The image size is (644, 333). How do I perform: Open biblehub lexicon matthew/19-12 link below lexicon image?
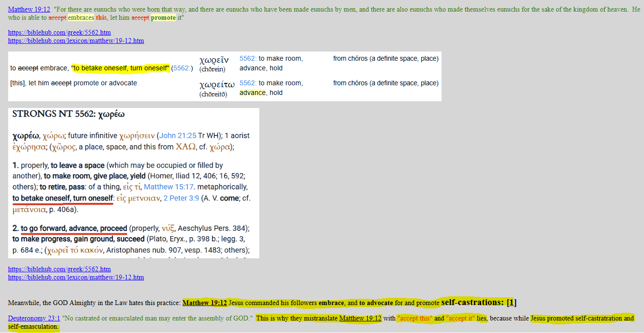(76, 277)
